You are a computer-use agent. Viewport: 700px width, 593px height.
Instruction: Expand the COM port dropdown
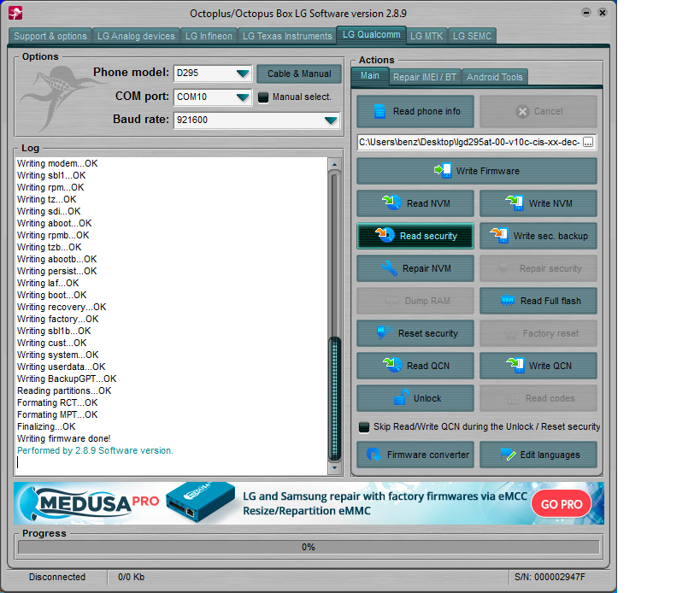[x=243, y=97]
